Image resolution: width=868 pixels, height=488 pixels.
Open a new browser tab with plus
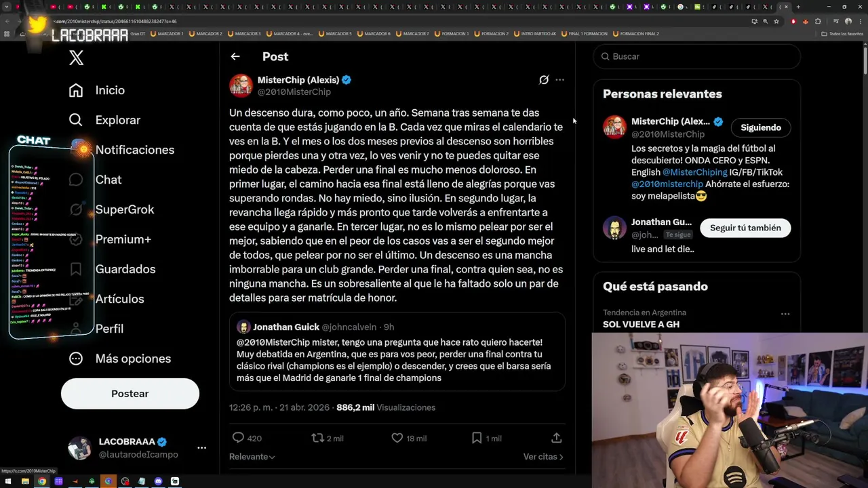click(798, 7)
